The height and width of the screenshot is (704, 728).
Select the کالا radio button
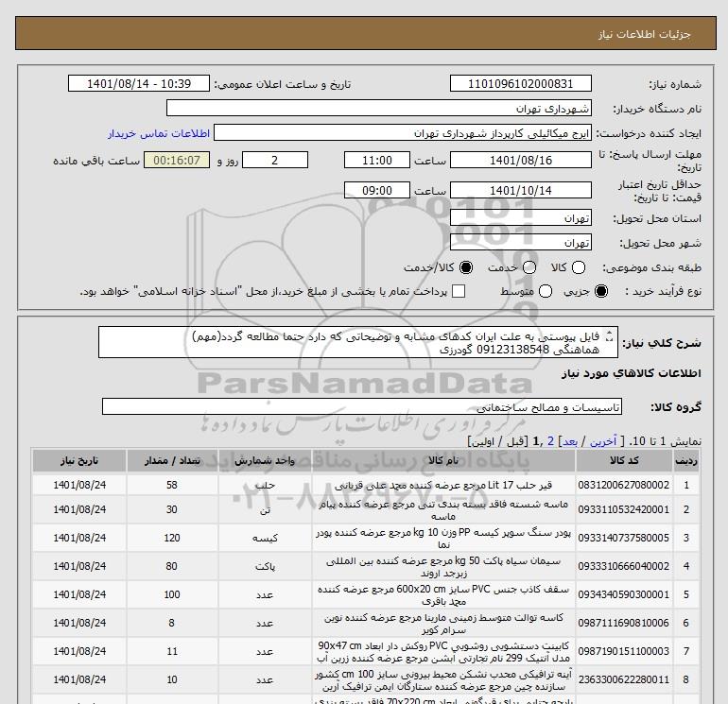578,267
